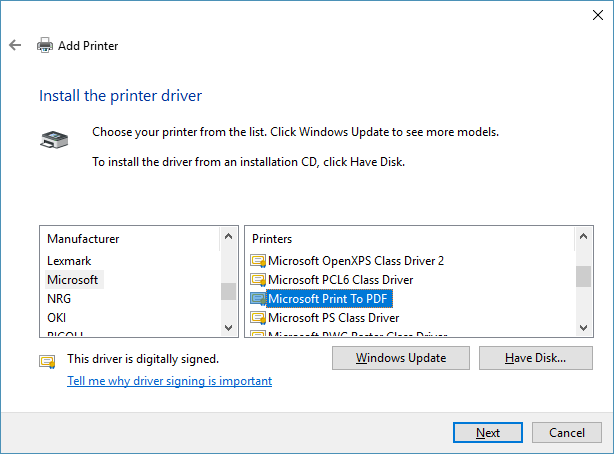Click the OpenXPS Class Driver 2 icon
The width and height of the screenshot is (614, 454).
click(x=258, y=260)
